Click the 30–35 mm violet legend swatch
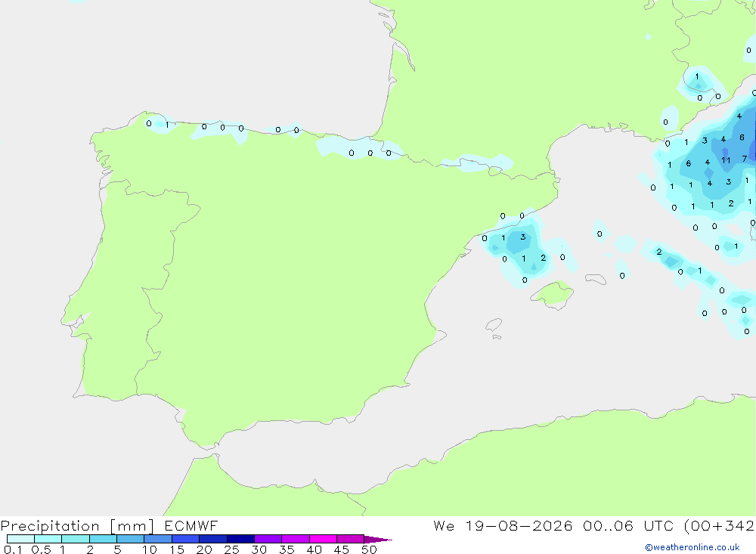The height and width of the screenshot is (554, 756). point(268,539)
